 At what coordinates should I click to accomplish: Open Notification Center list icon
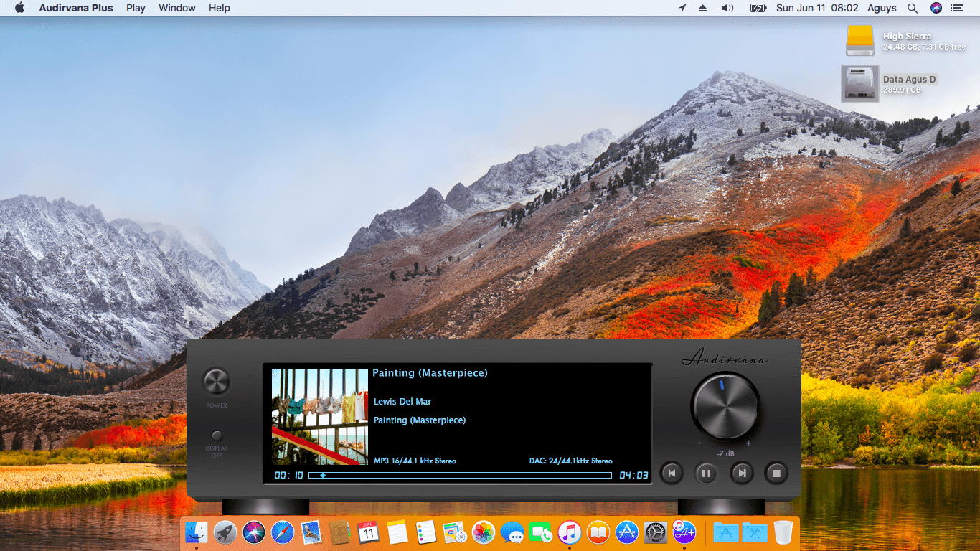(956, 8)
